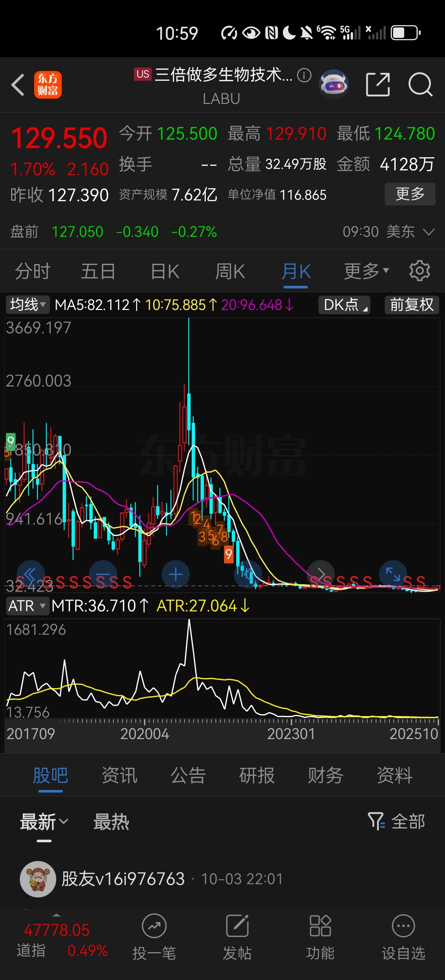Image resolution: width=445 pixels, height=980 pixels.
Task: Move chart right with the arrow button
Action: pos(321,574)
